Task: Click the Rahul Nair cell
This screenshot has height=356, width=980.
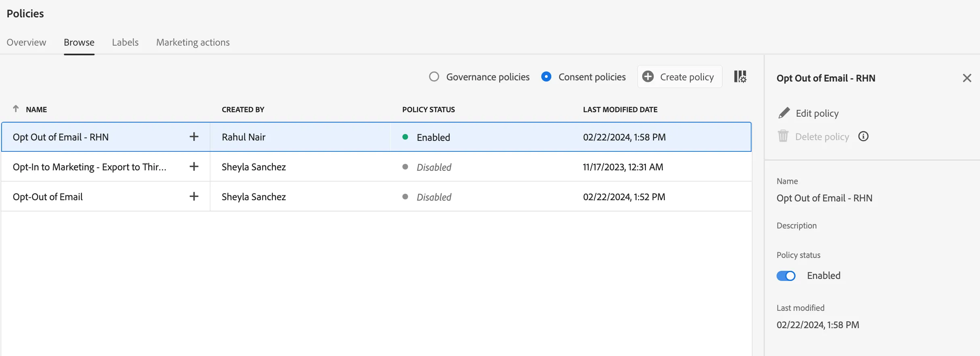Action: pyautogui.click(x=244, y=137)
